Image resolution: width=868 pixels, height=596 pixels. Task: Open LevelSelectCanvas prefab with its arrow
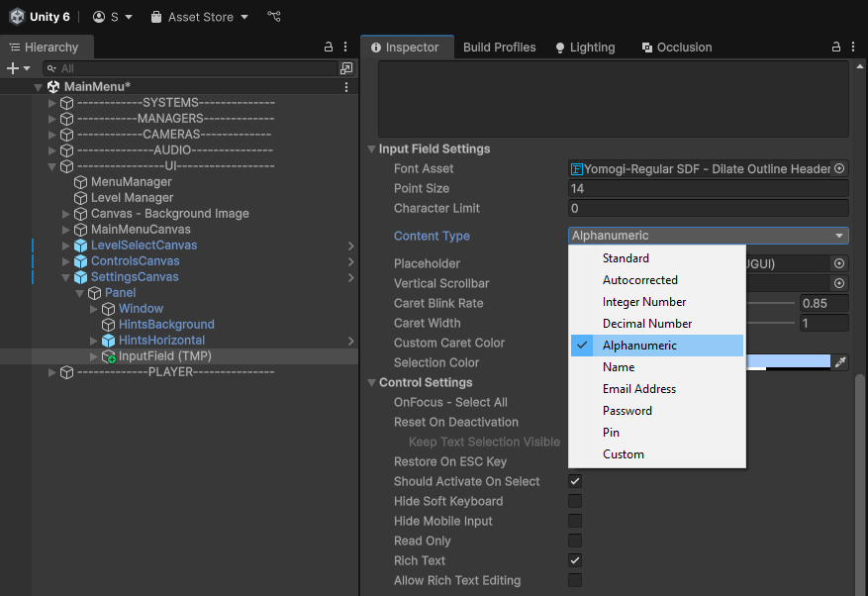click(351, 246)
